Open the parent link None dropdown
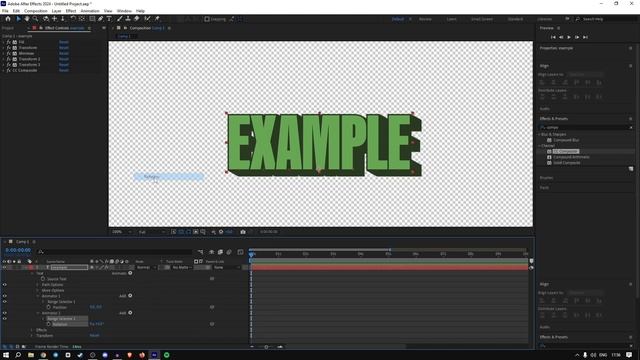 [x=227, y=267]
